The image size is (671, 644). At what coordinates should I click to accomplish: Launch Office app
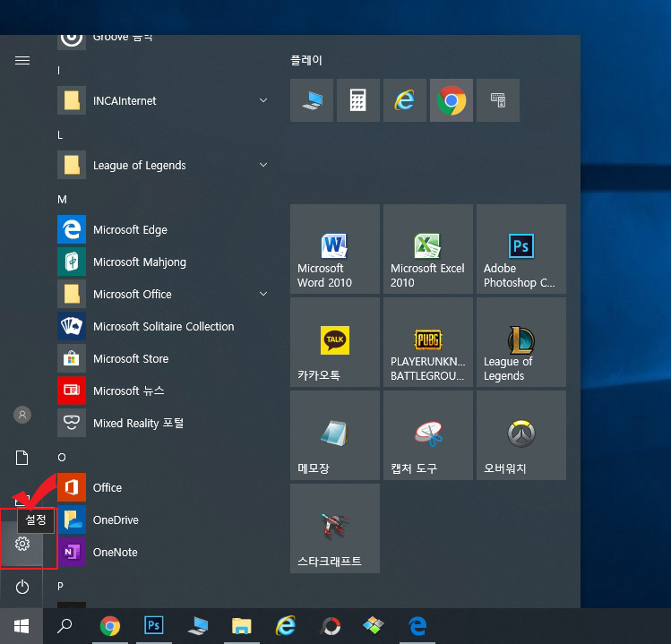163,487
